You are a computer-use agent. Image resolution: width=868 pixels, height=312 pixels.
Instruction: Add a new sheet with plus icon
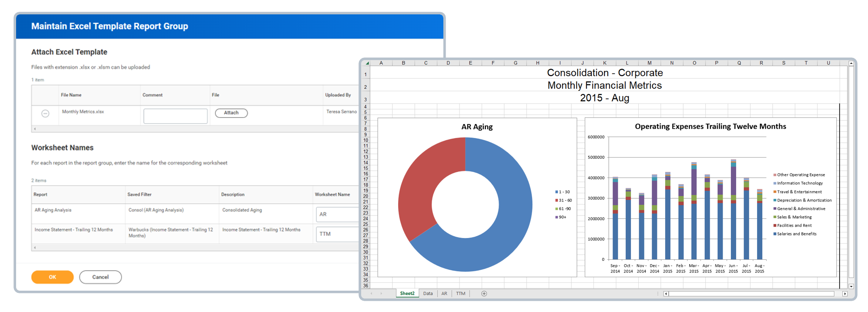(484, 294)
